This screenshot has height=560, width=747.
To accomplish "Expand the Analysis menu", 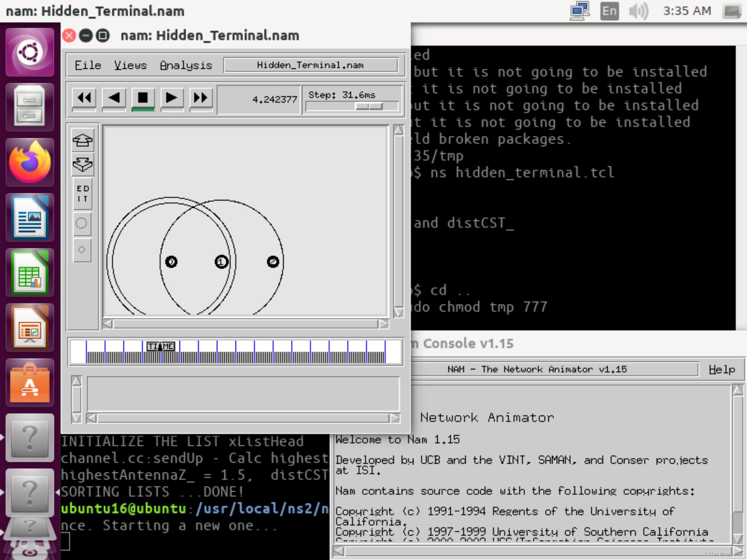I will pos(186,65).
